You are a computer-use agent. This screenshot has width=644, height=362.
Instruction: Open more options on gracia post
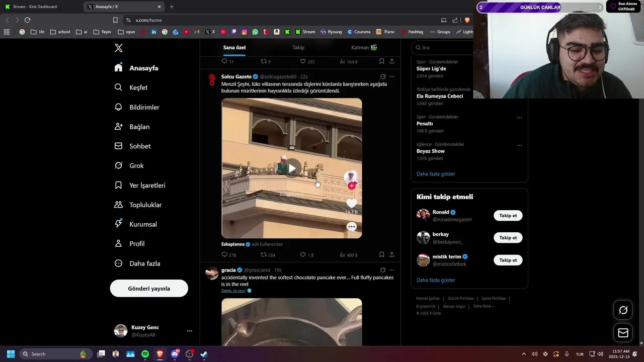392,270
